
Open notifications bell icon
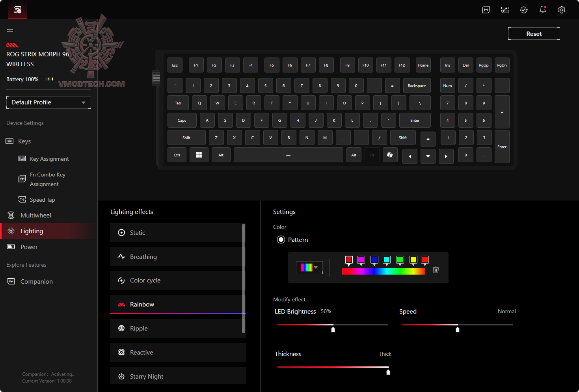pos(543,9)
